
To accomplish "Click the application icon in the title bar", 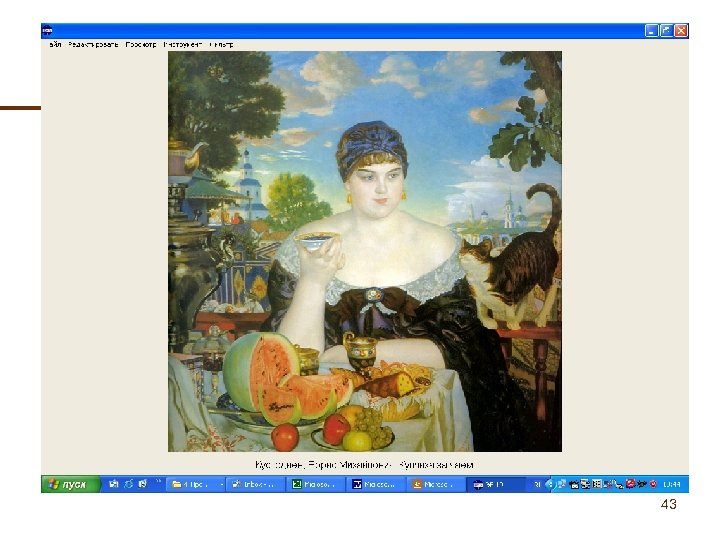I will click(x=47, y=31).
